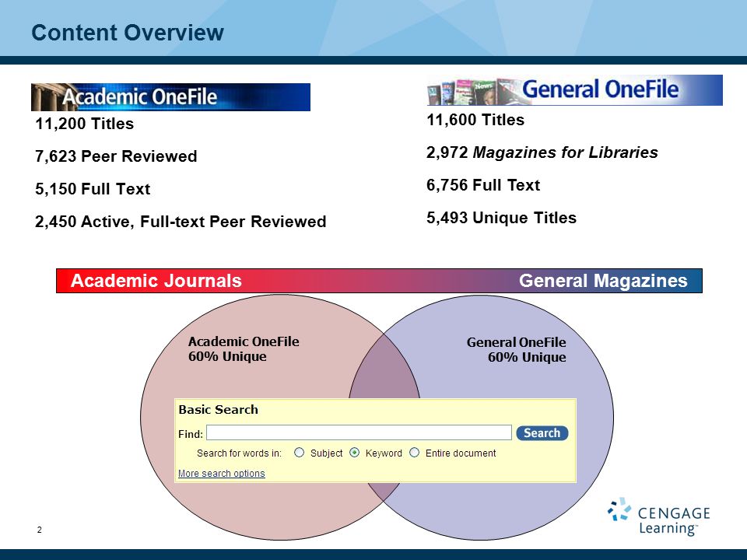Click Academic OneFile 60% Unique circle label
The height and width of the screenshot is (560, 747).
point(244,349)
